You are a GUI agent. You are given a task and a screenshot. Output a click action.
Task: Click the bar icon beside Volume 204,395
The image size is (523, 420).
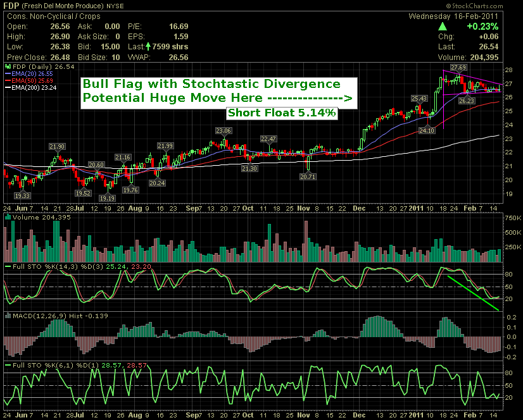tap(8, 218)
